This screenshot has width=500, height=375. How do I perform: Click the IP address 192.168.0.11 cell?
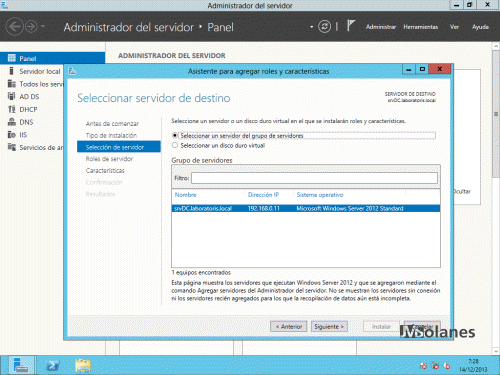(264, 208)
